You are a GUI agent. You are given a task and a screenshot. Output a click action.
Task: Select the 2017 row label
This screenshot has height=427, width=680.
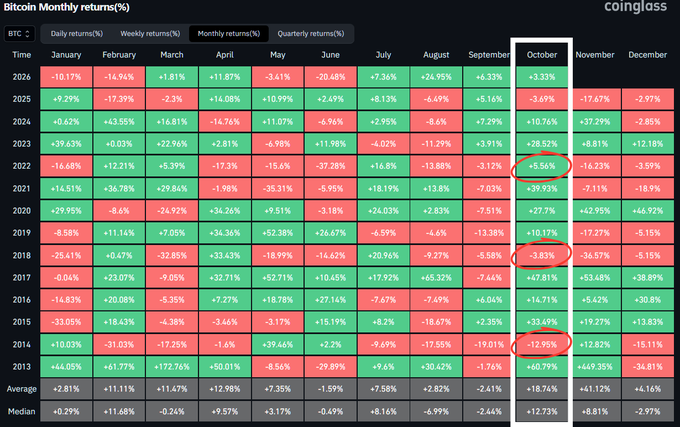[22, 277]
